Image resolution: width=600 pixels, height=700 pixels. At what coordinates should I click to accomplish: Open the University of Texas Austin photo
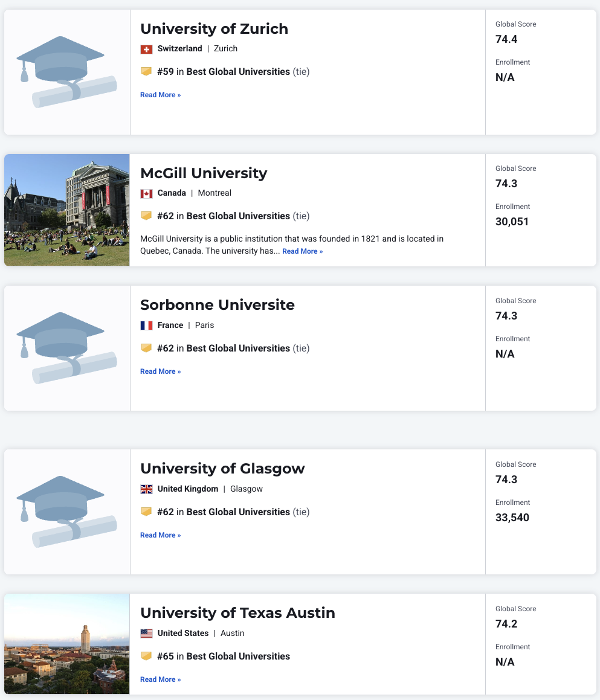pos(67,644)
